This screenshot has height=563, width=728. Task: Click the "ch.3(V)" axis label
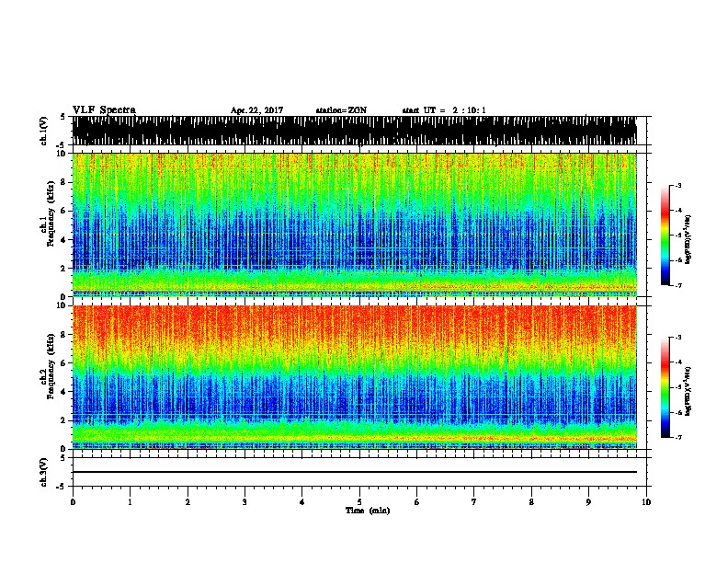click(x=44, y=472)
